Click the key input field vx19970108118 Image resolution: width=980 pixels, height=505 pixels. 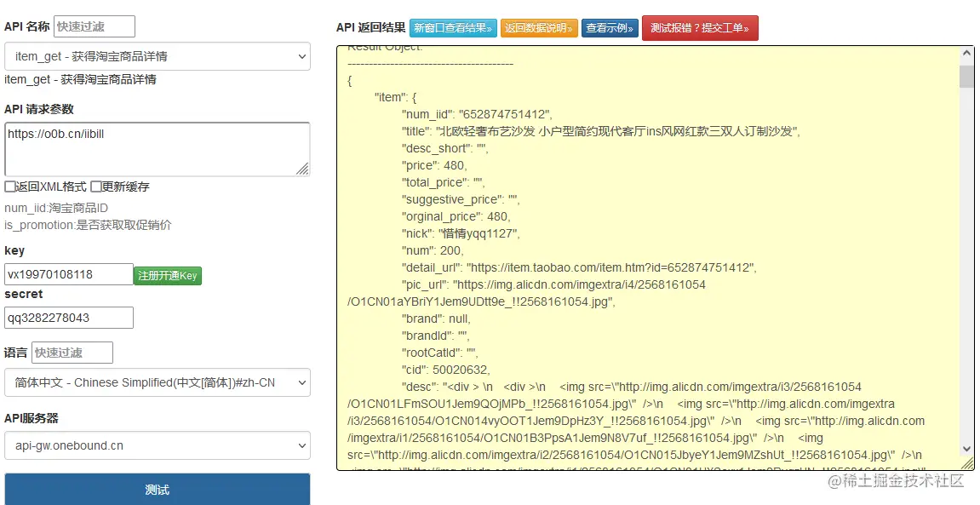[69, 274]
